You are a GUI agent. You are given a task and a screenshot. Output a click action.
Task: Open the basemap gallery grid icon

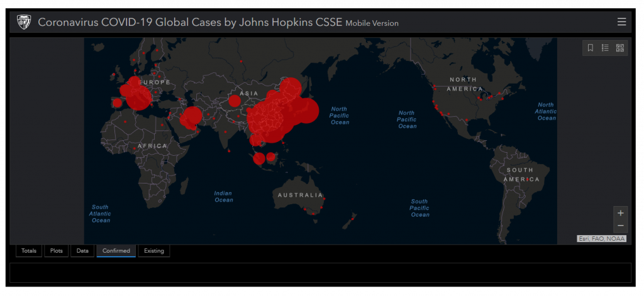619,48
